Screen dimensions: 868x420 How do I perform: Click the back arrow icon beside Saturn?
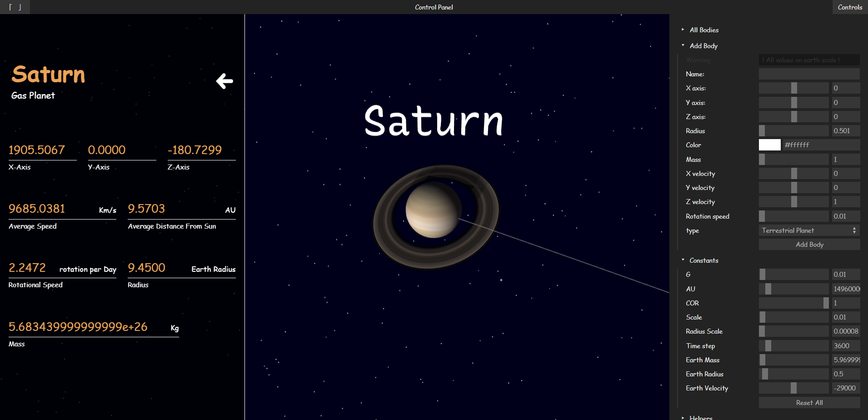[224, 81]
